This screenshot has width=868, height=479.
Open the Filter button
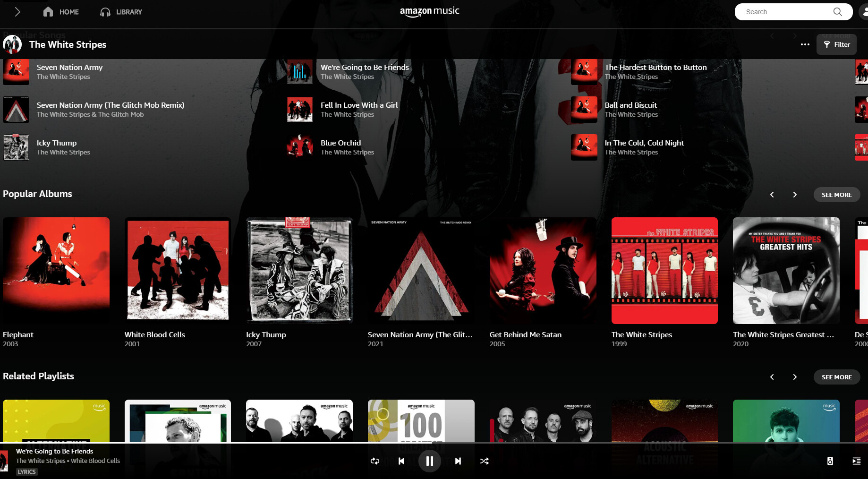pos(836,44)
